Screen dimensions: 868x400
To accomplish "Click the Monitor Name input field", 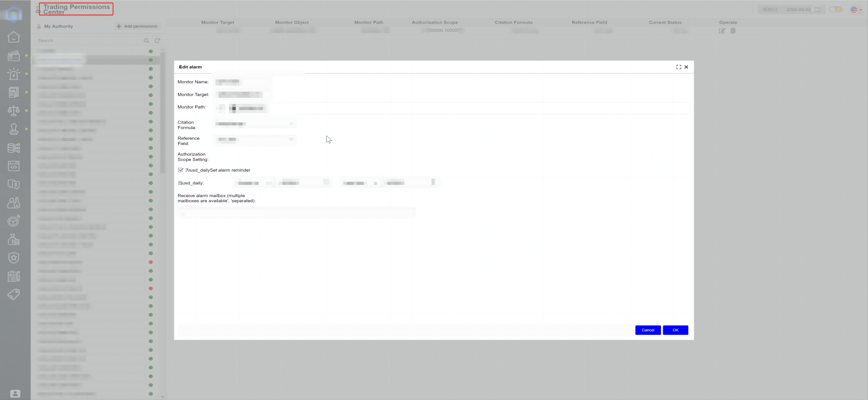I will [x=243, y=82].
